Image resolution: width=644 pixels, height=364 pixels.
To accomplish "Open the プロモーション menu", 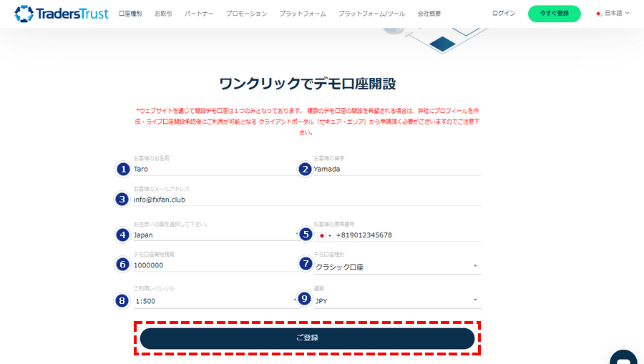I will (246, 14).
